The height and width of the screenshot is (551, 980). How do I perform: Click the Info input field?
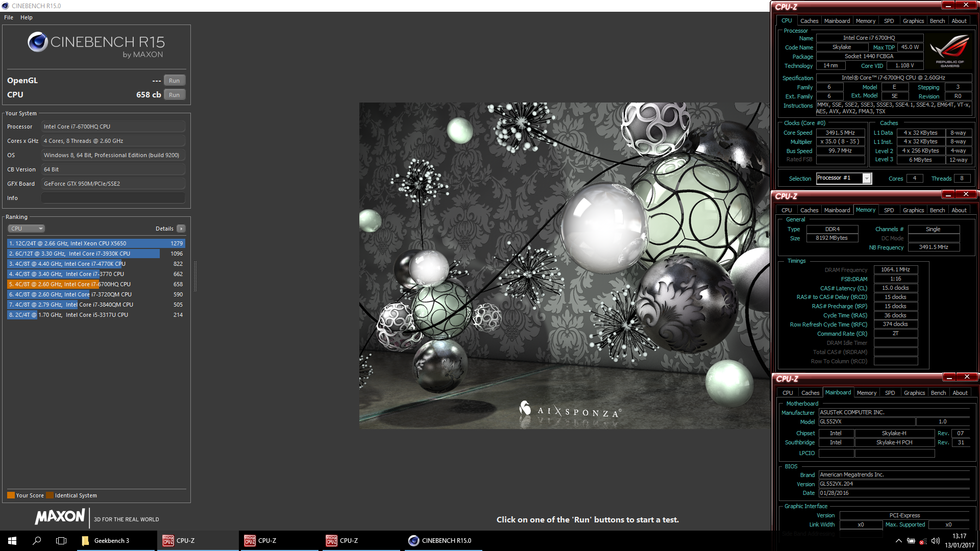coord(113,198)
